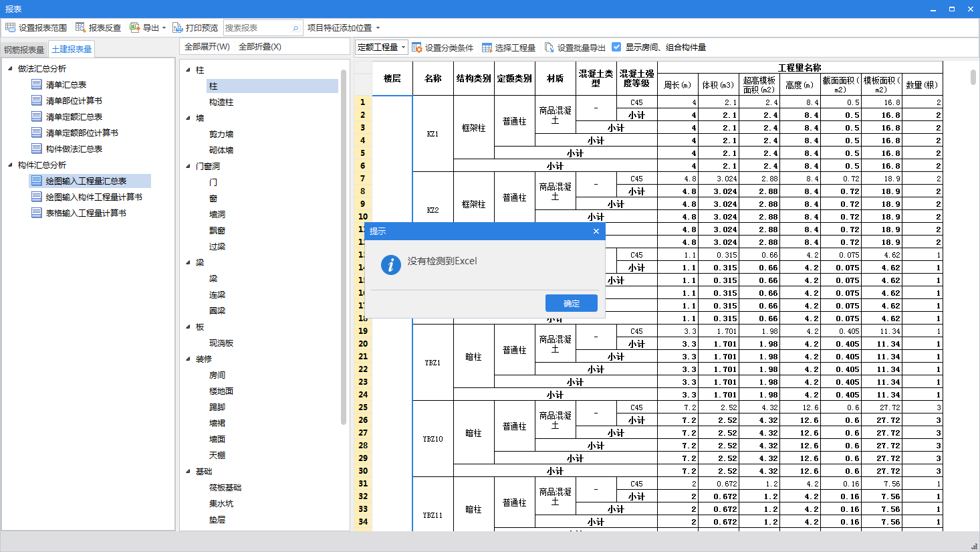980x552 pixels.
Task: Select 圈梁 in the component tree
Action: pyautogui.click(x=217, y=310)
